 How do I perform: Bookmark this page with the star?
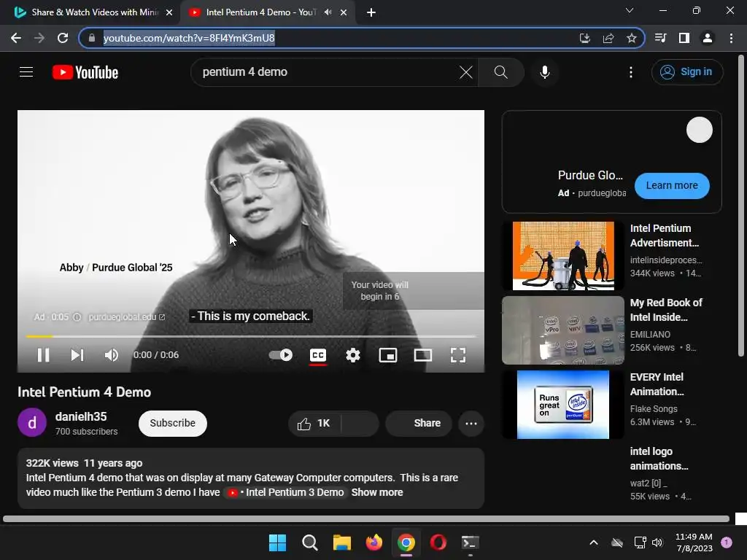point(632,38)
